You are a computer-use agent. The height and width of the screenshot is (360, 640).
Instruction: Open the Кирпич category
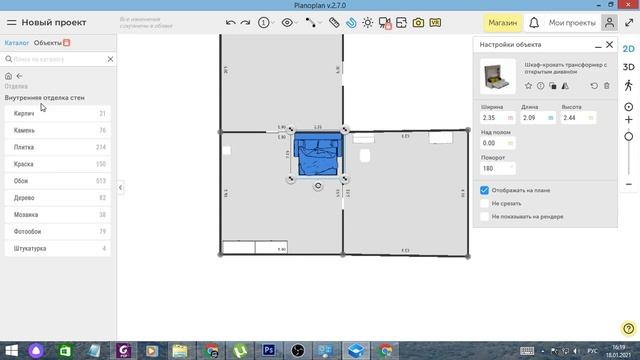pyautogui.click(x=58, y=113)
